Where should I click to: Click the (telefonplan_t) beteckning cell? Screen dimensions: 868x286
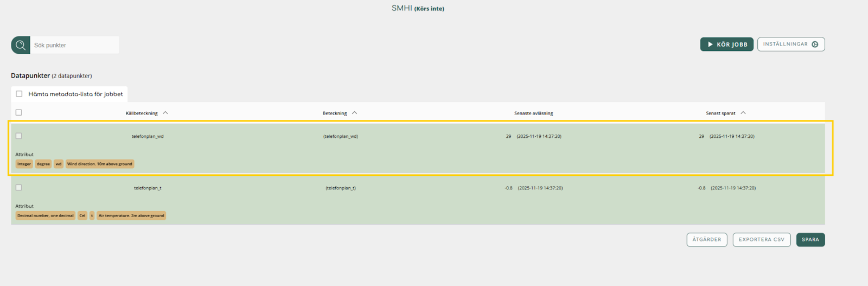341,188
